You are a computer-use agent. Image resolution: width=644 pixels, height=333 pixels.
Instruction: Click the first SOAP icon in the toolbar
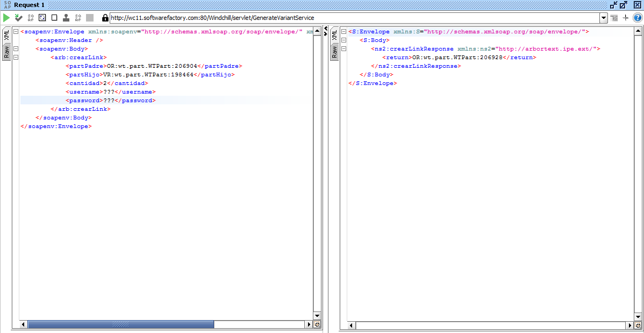[x=31, y=18]
